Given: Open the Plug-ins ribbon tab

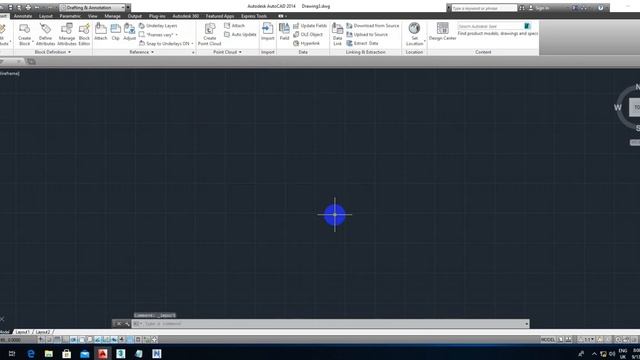Looking at the screenshot, I should coord(157,16).
